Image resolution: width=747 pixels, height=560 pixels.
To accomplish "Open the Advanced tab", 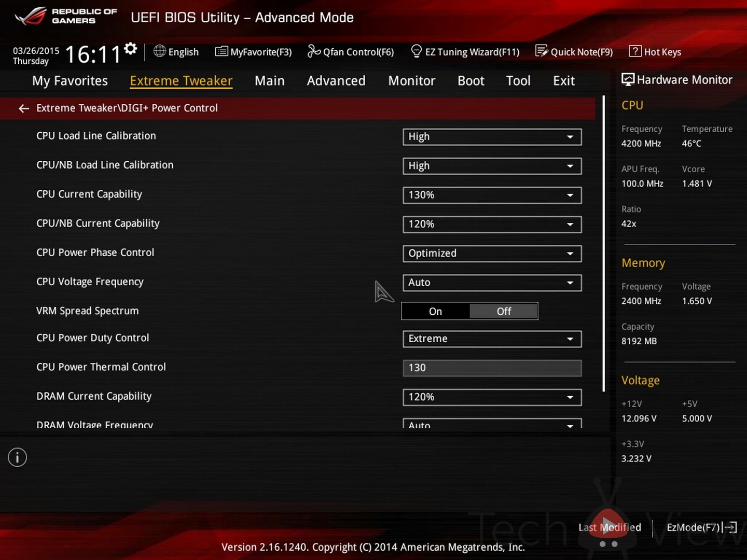I will 336,81.
